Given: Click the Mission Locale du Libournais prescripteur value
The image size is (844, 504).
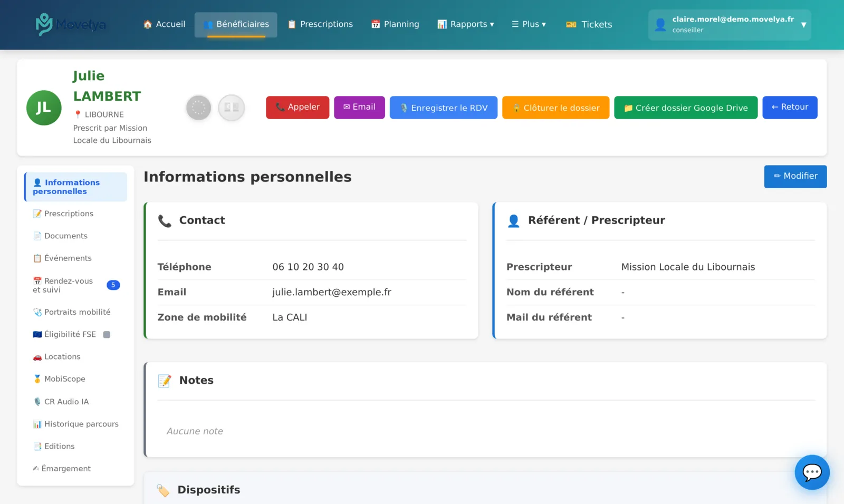Looking at the screenshot, I should (688, 267).
